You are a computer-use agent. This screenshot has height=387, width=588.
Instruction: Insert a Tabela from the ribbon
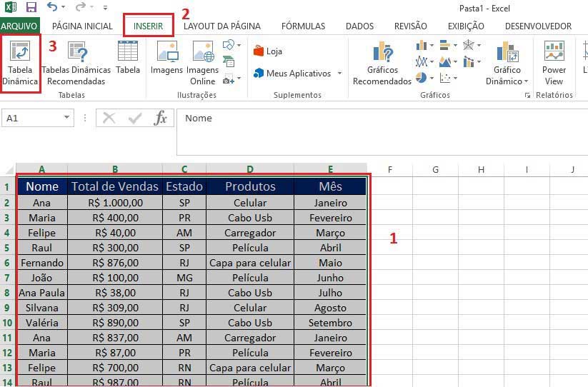point(128,63)
